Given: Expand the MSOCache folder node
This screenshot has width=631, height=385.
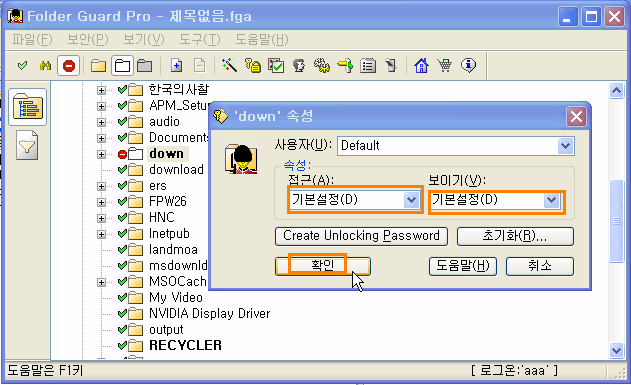Looking at the screenshot, I should (x=101, y=282).
